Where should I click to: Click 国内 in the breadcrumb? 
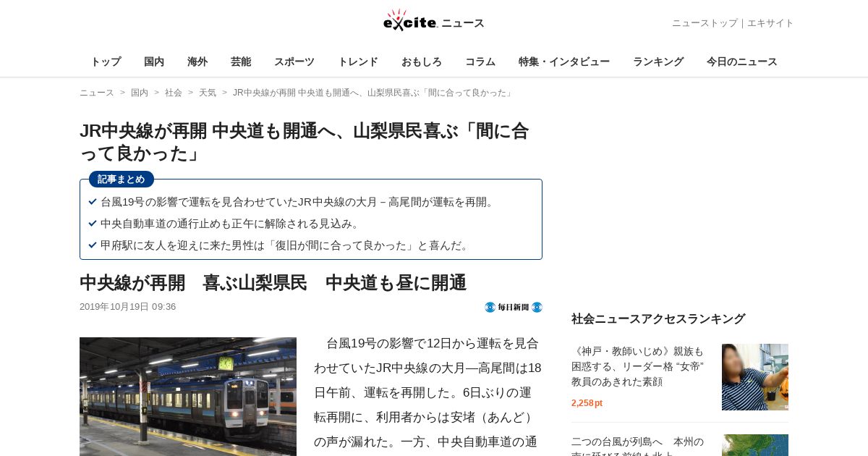(x=140, y=93)
